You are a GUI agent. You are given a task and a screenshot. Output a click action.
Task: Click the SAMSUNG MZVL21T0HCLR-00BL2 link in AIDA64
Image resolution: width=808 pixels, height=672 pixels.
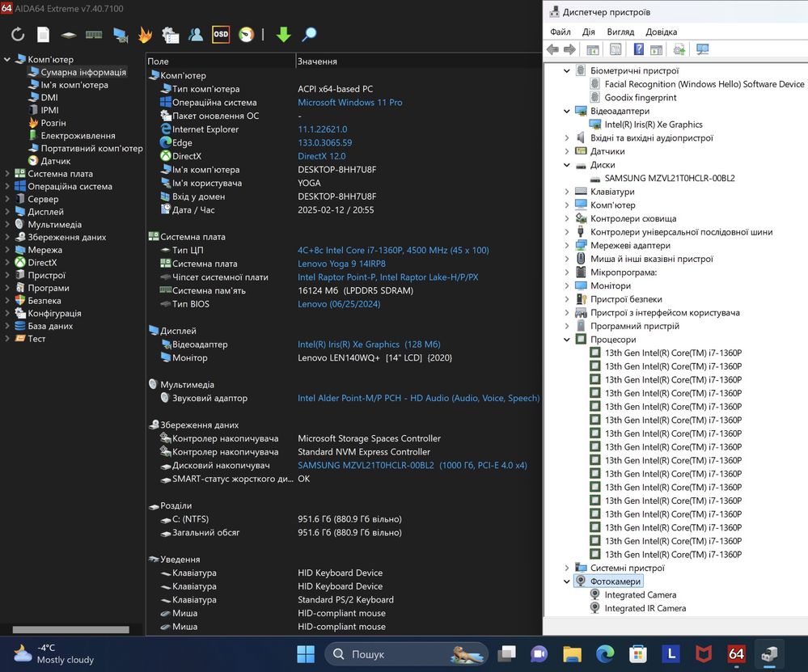click(412, 465)
